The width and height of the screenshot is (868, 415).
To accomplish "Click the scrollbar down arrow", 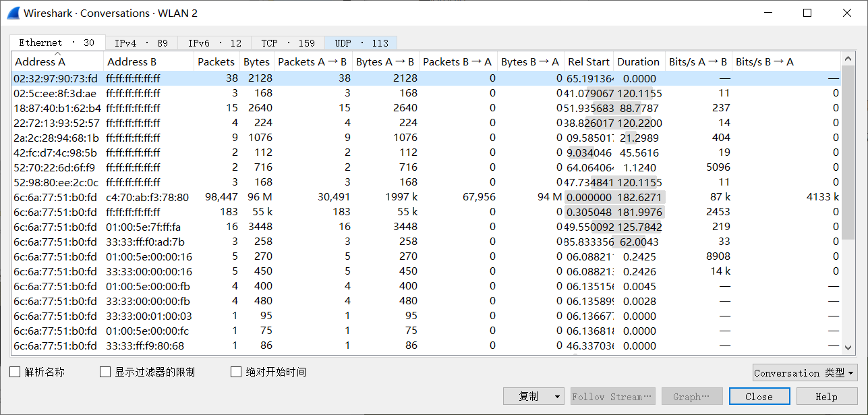I will [848, 347].
